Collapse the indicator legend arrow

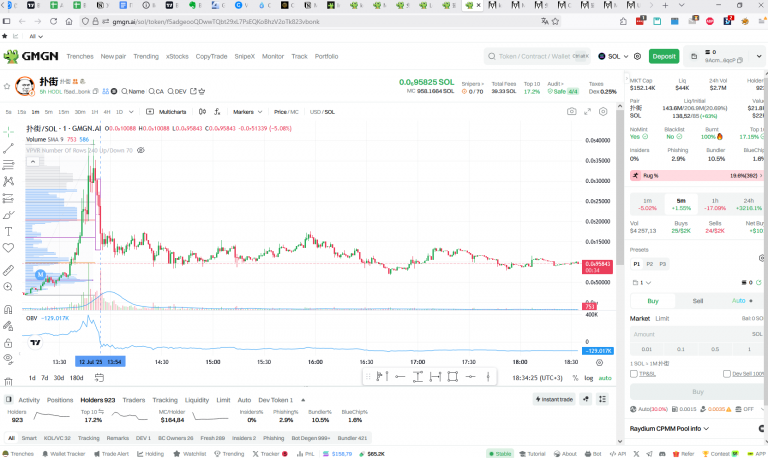33,162
